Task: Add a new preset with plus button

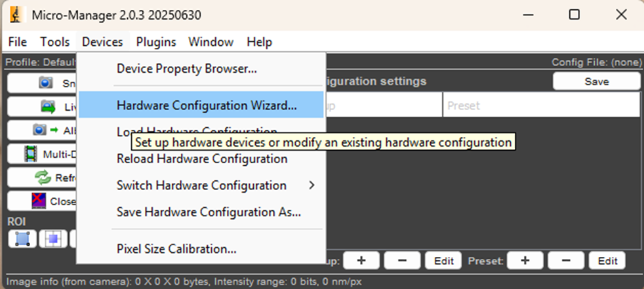Action: [x=525, y=261]
